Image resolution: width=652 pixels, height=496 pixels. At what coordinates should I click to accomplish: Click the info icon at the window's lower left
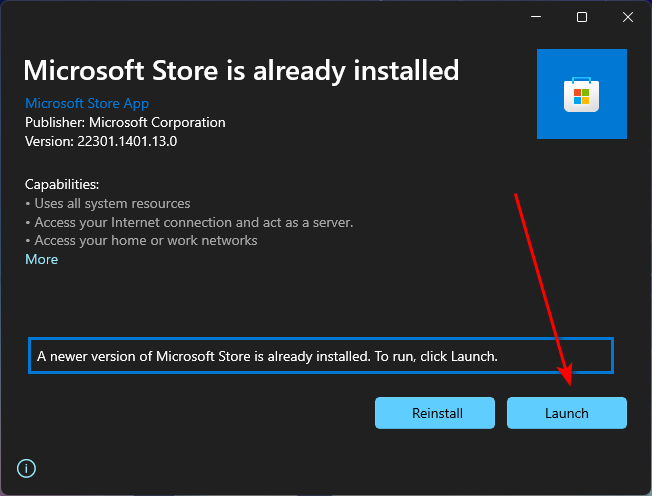point(27,469)
